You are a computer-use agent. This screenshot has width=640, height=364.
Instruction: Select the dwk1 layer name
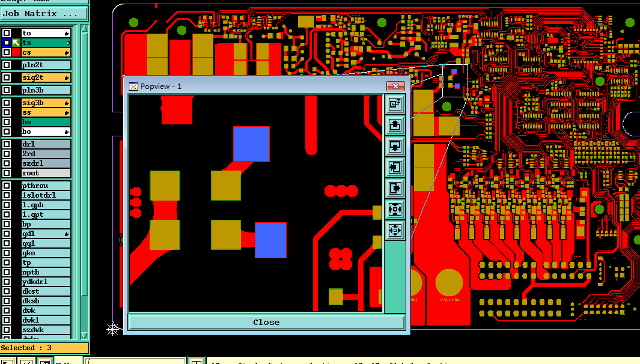46,320
